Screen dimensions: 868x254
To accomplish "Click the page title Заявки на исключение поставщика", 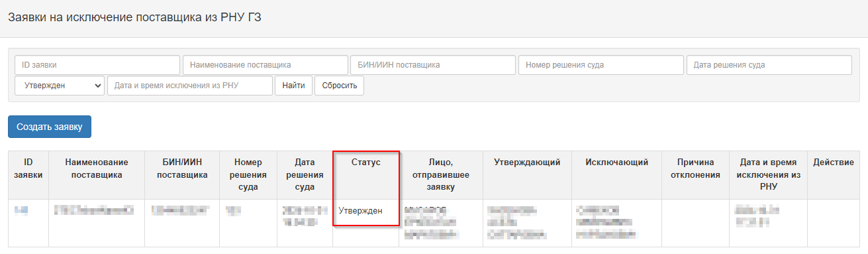I will (x=134, y=17).
